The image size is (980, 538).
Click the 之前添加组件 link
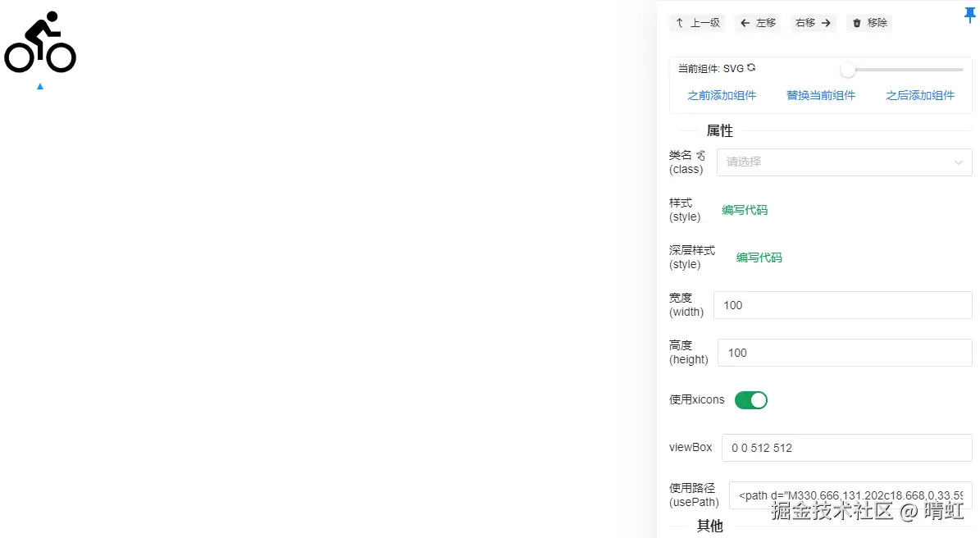click(722, 94)
